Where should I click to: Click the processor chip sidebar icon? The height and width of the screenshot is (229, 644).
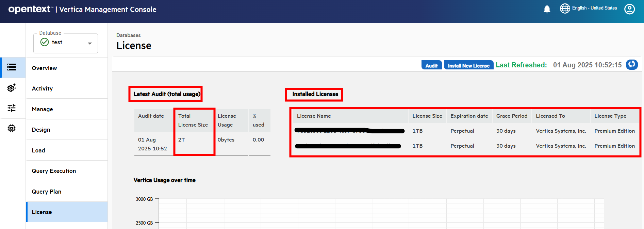coord(12,128)
